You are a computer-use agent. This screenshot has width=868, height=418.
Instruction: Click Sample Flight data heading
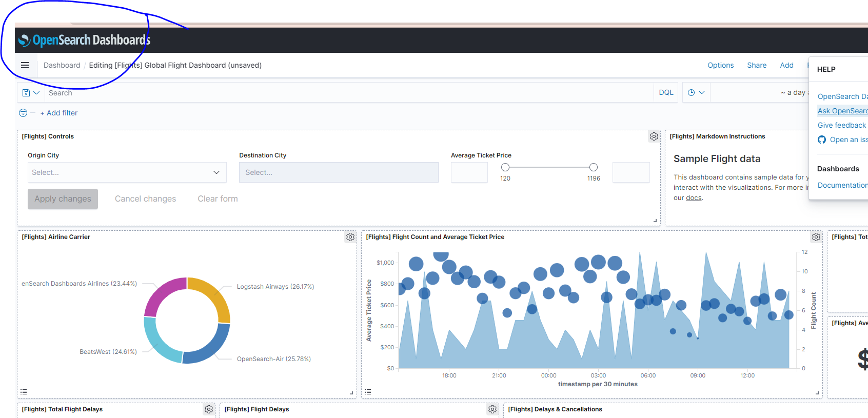coord(717,159)
